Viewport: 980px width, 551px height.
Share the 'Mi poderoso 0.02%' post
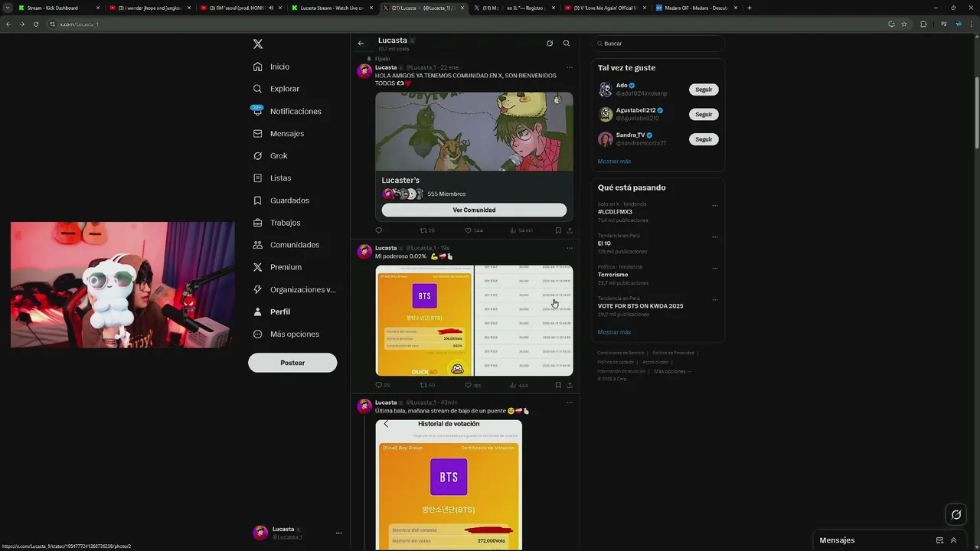point(570,385)
